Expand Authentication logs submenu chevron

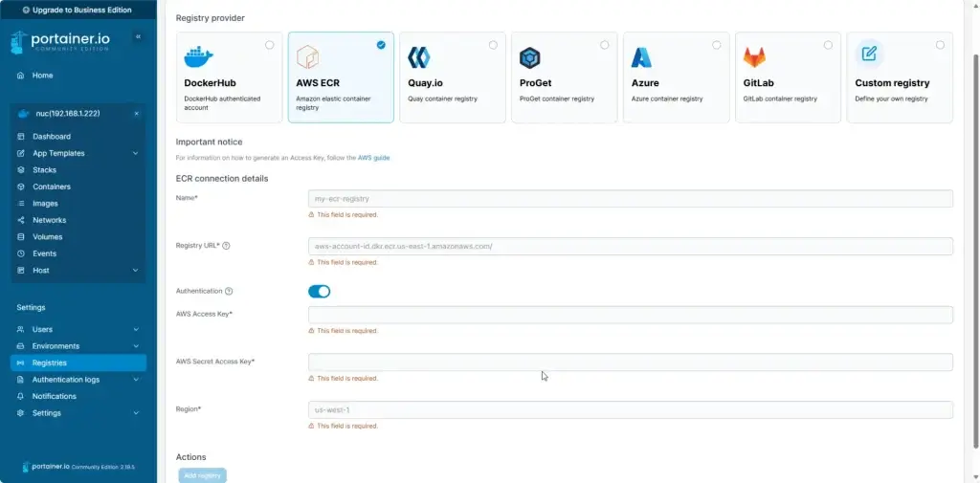pos(136,380)
